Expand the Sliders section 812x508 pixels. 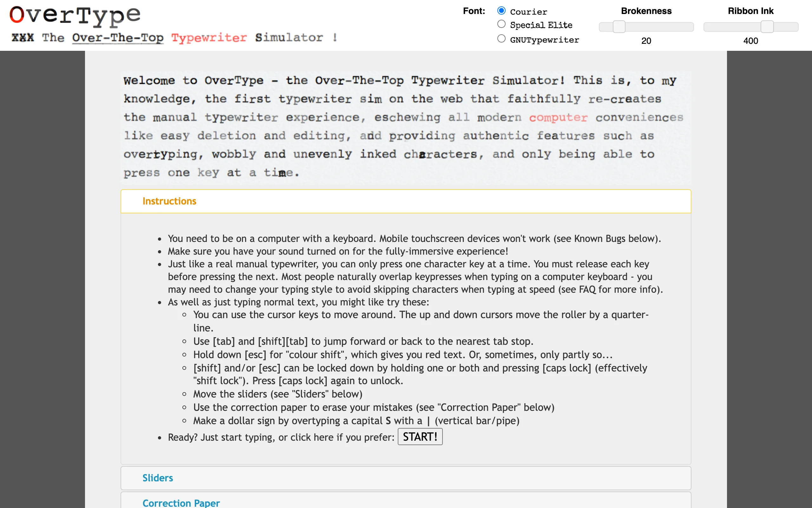[406, 478]
